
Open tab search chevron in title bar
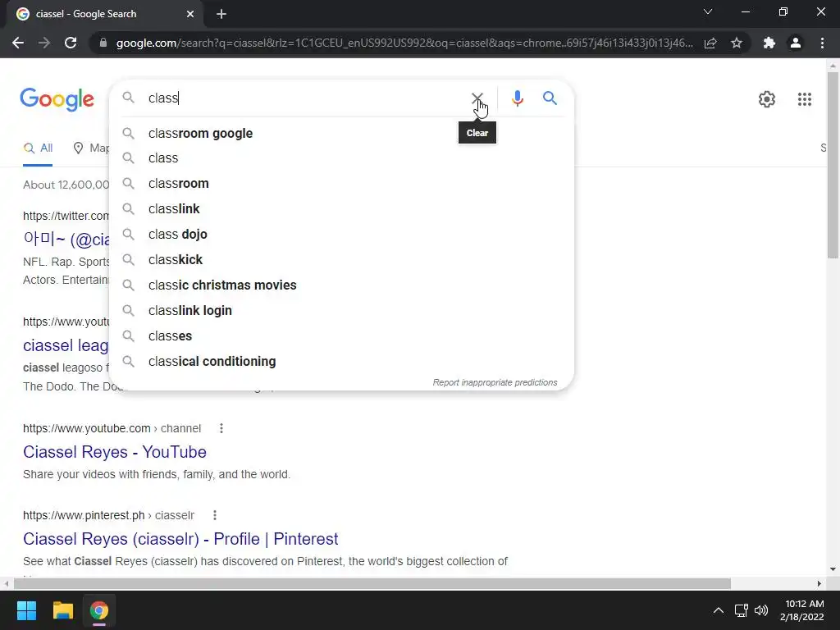(708, 11)
